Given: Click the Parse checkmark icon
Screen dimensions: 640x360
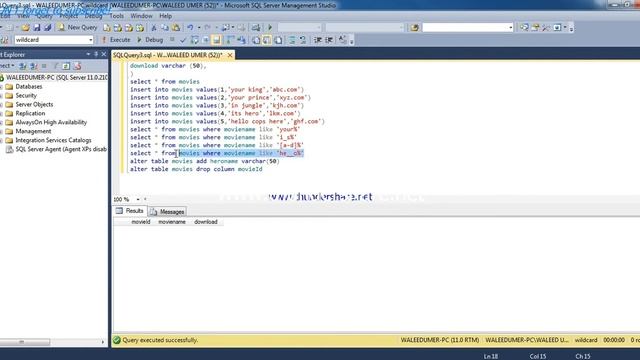Looking at the screenshot, I should [x=183, y=40].
